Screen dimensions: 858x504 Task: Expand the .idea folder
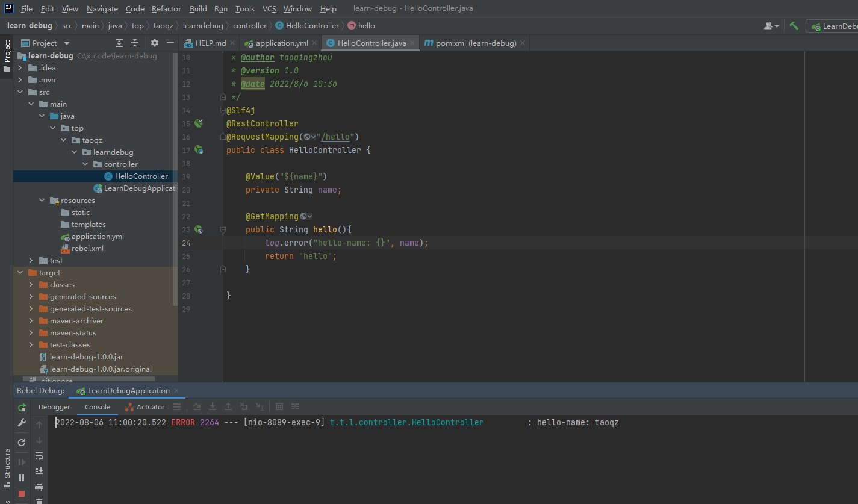click(20, 68)
